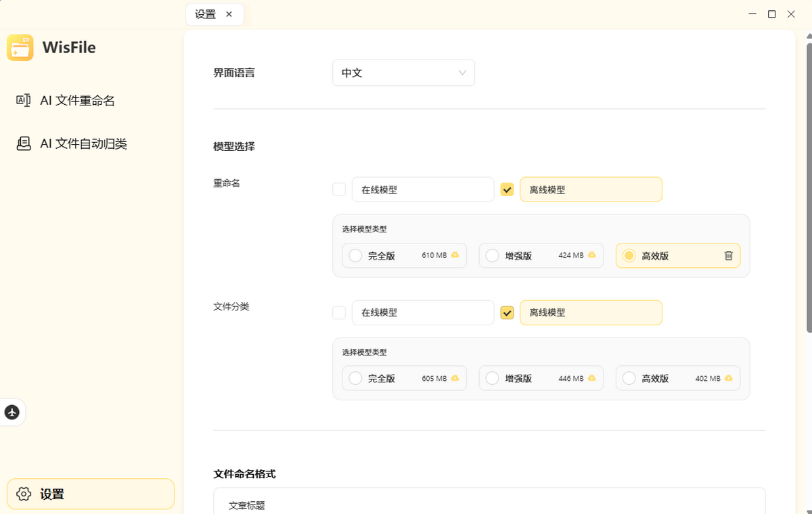
Task: Switch to the 设置 tab
Action: click(x=207, y=14)
